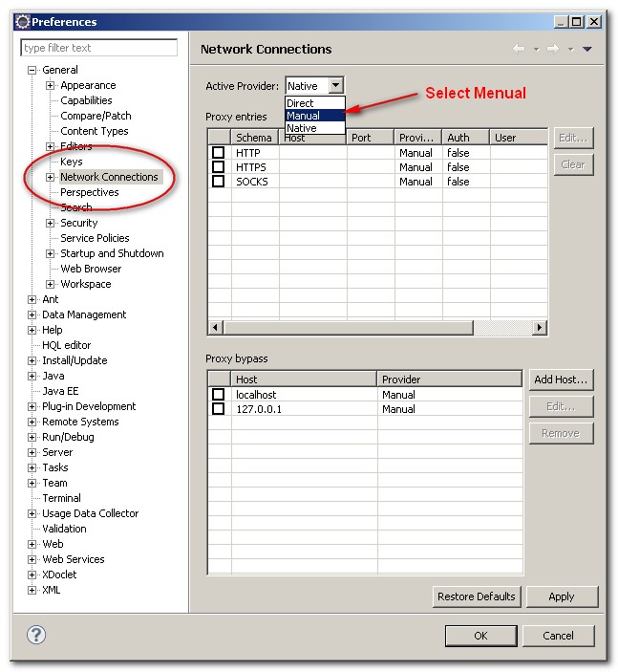This screenshot has height=672, width=618.
Task: Check the HTTP proxy entry checkbox
Action: coord(218,152)
